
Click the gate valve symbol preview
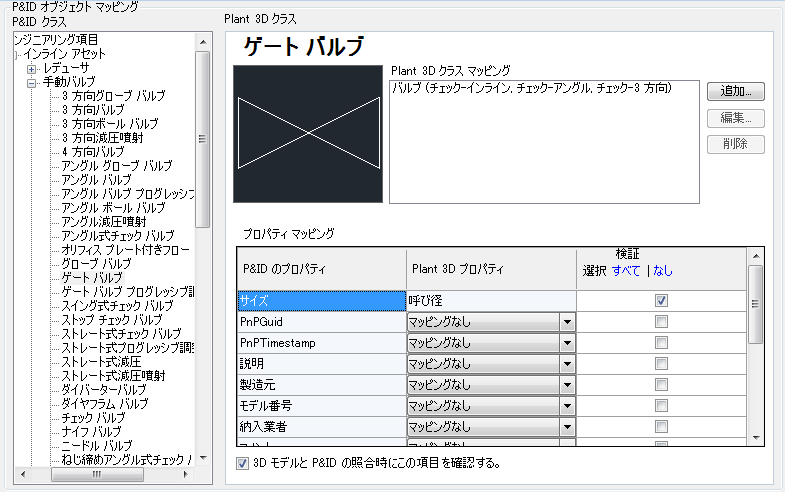308,134
